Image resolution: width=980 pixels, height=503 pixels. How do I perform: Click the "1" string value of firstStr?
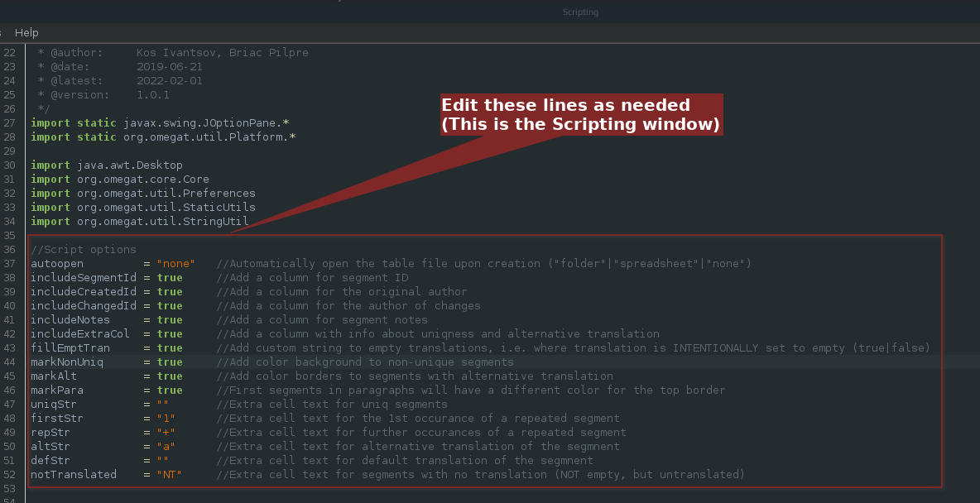pos(166,419)
